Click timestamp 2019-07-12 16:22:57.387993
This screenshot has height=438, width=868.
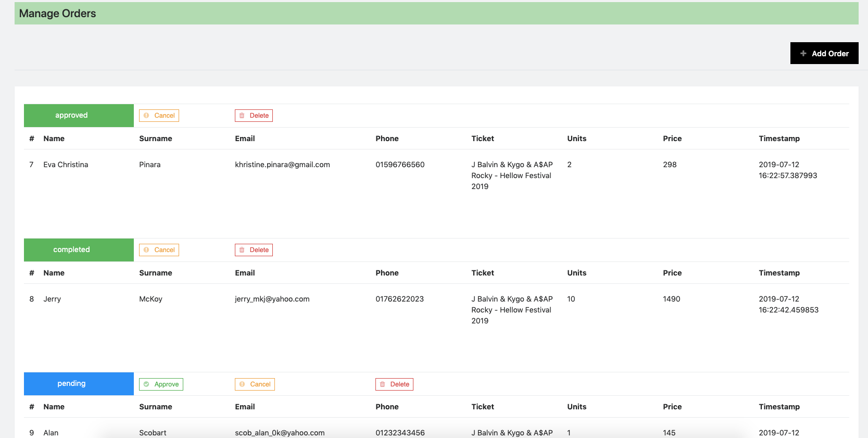[788, 170]
